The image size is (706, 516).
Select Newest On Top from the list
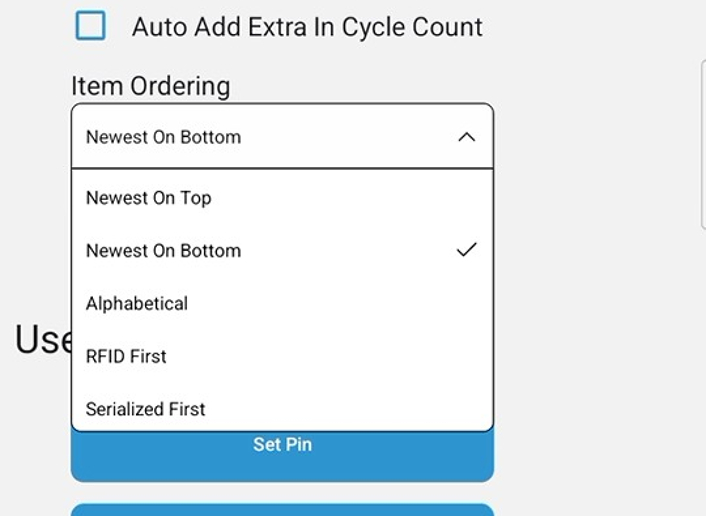coord(148,198)
